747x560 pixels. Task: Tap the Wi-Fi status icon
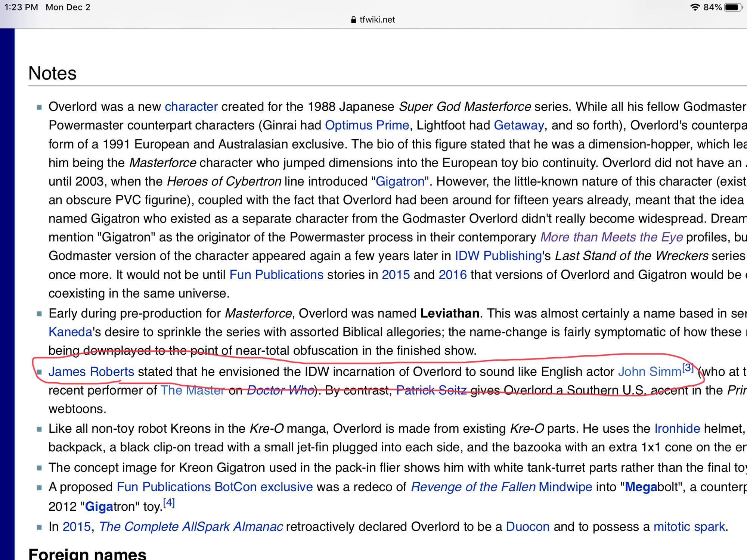tap(695, 7)
